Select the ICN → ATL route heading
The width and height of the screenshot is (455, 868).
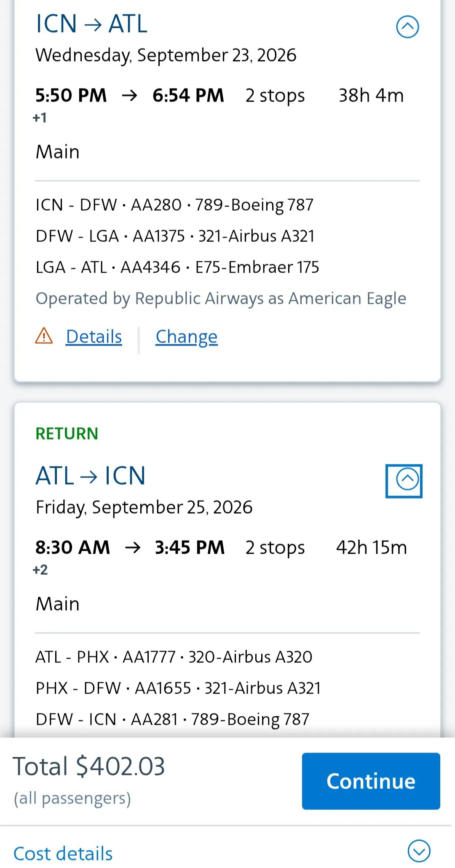91,24
